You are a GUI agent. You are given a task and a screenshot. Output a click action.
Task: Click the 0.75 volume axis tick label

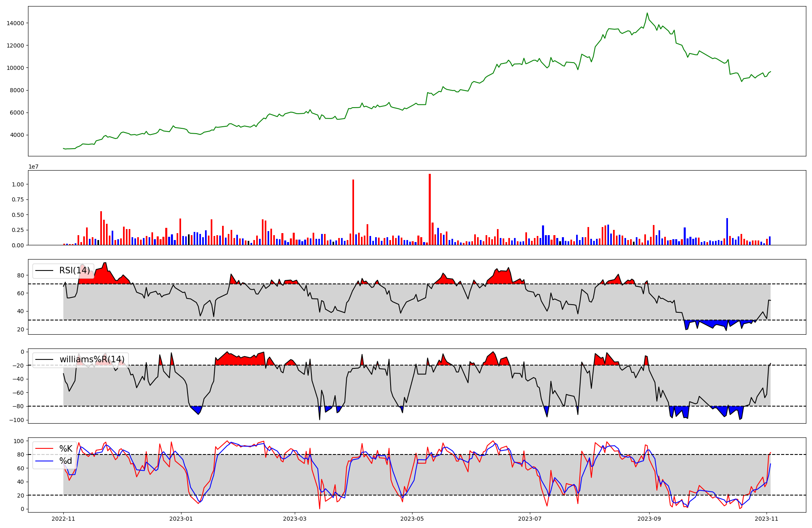coord(18,199)
